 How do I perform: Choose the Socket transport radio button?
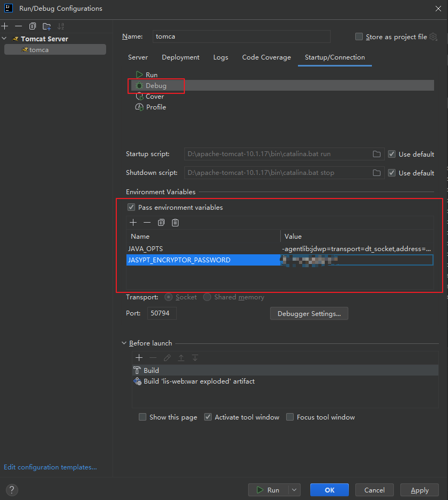pos(169,297)
